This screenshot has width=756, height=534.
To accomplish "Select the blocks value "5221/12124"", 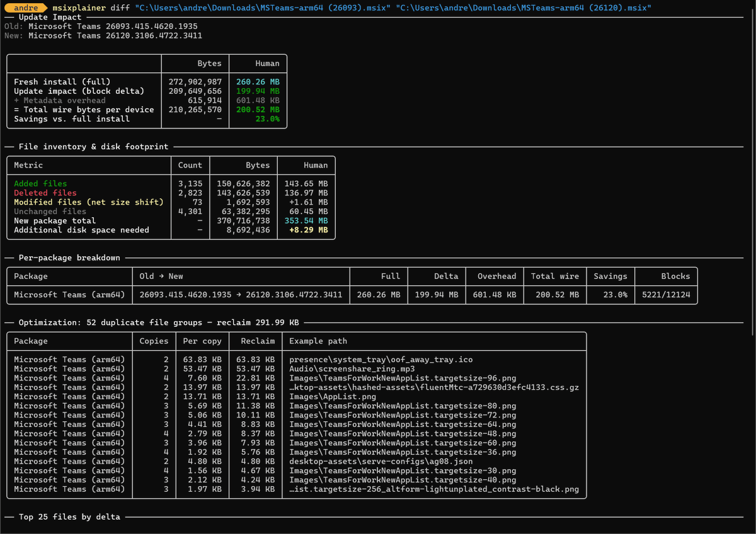I will pos(666,295).
